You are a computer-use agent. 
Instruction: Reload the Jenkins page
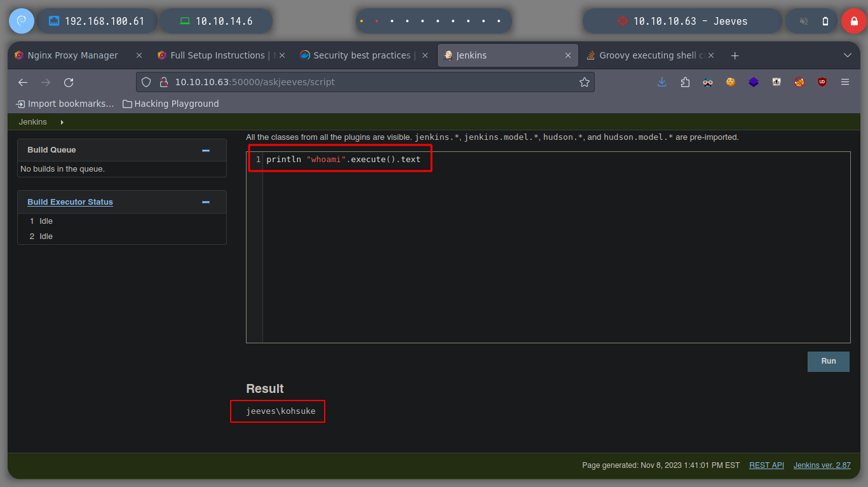(69, 82)
